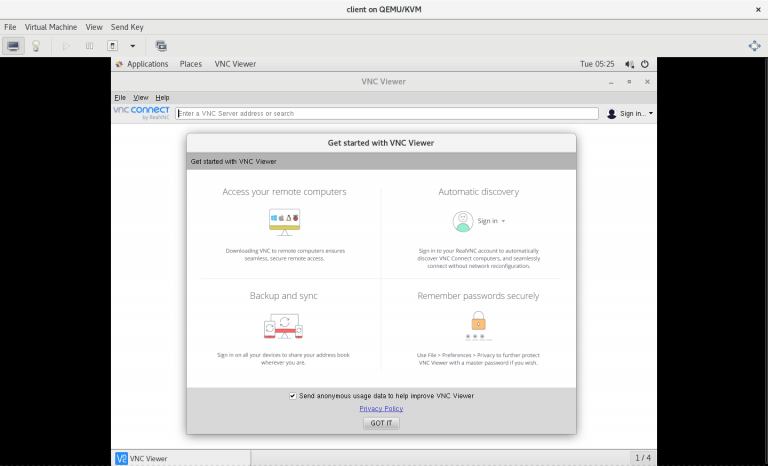Screen dimensions: 768x466
Task: Open the Send Key menu
Action: tap(127, 27)
